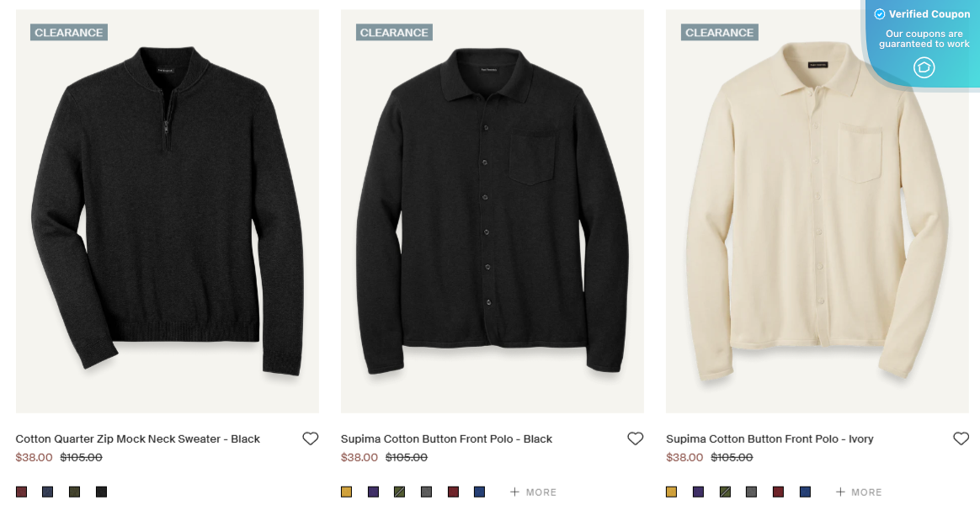Pick the black swatch under the mock neck sweater
This screenshot has height=532, width=980.
[x=101, y=492]
